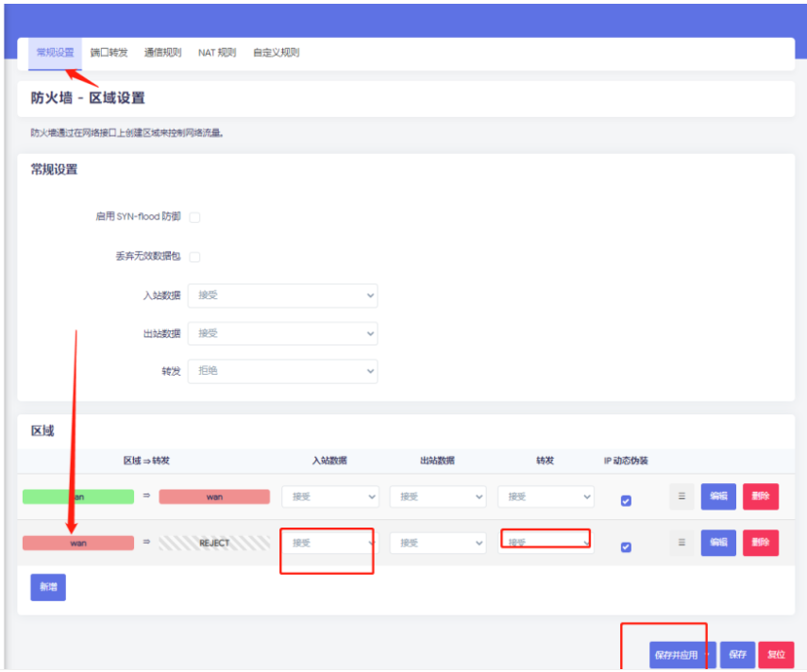Click the drag handle in the first zone row
Viewport: 807px width, 672px height.
[x=681, y=496]
